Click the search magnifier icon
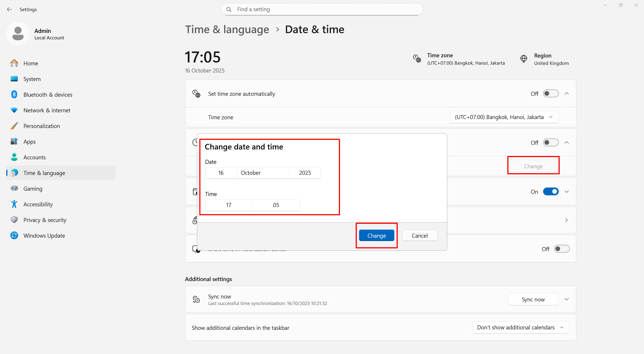This screenshot has width=644, height=354. (229, 9)
